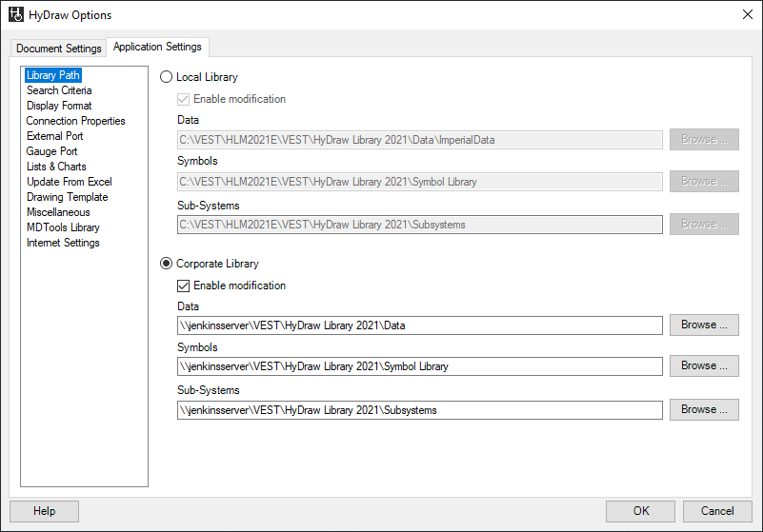Select the Corporate Library radio button
This screenshot has width=763, height=532.
click(x=167, y=264)
